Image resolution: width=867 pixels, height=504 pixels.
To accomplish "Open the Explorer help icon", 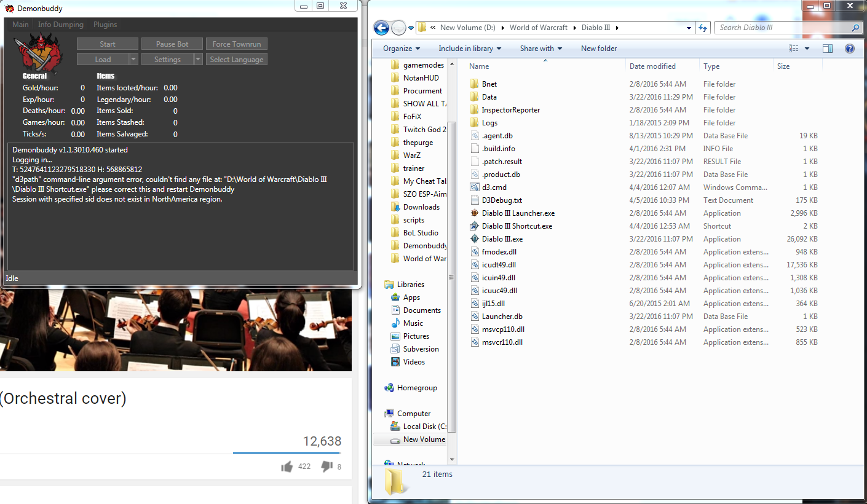I will click(x=850, y=49).
